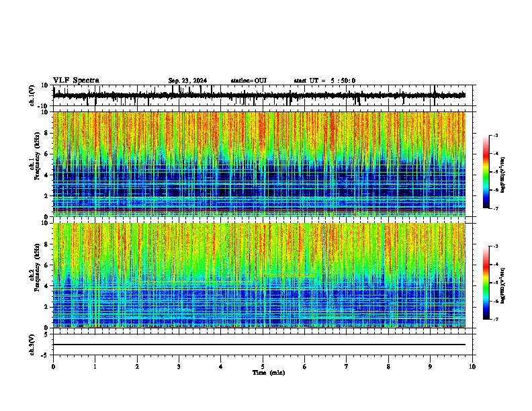
Task: Click time axis tick label "4"
Action: pyautogui.click(x=221, y=367)
